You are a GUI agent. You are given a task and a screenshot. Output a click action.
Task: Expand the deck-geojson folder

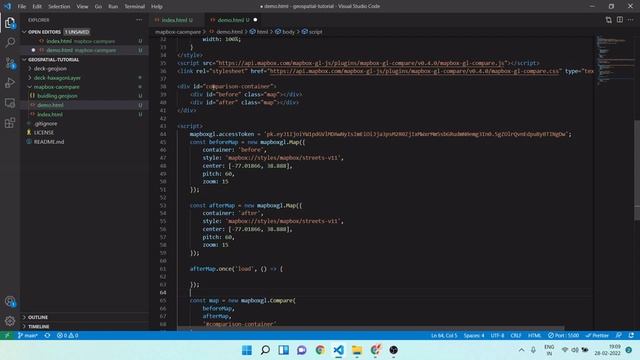[x=50, y=69]
